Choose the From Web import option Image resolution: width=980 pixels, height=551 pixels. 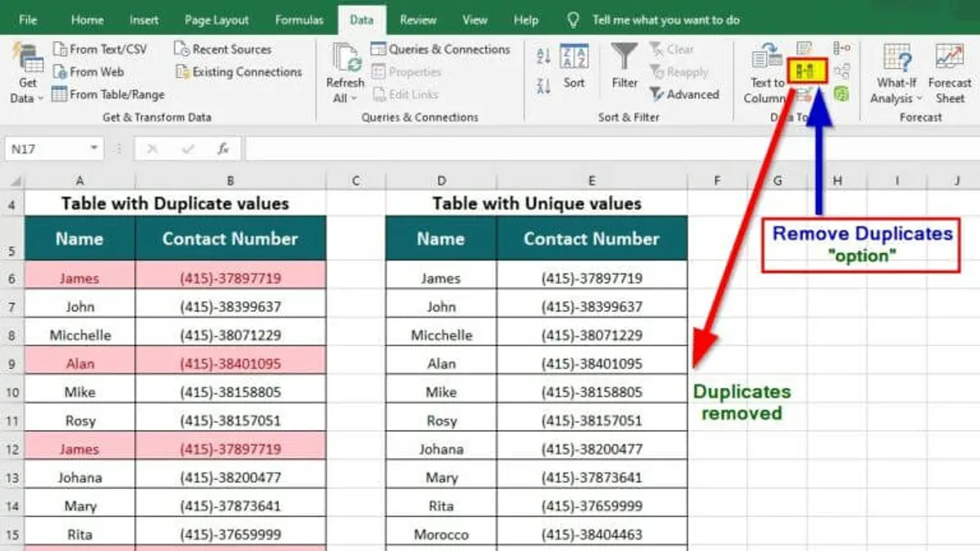coord(88,72)
